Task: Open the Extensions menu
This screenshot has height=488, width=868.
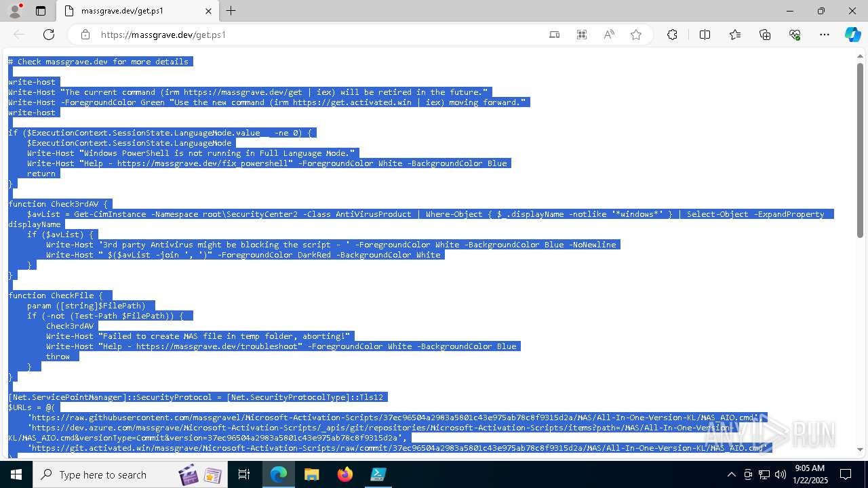Action: click(x=672, y=35)
